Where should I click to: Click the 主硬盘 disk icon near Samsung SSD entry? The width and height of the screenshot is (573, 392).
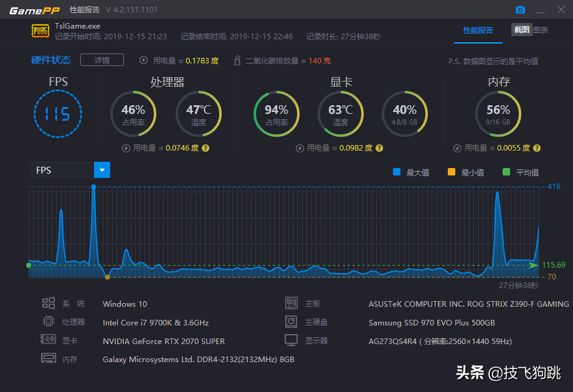tap(291, 322)
